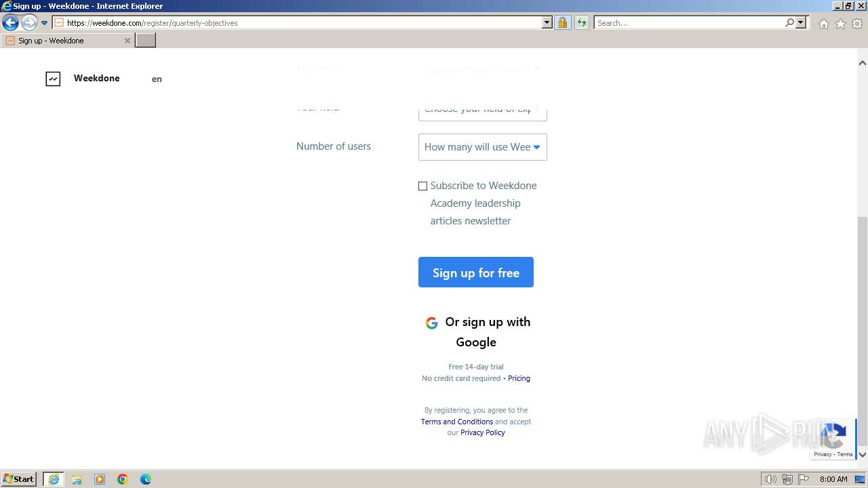Open the 'How many will use Weekdone' dropdown
Screen dimensions: 868x488
[482, 147]
